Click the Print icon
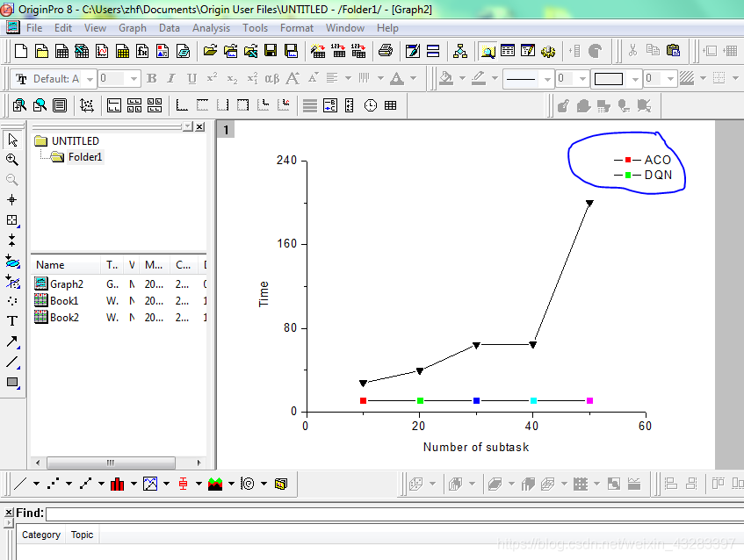The width and height of the screenshot is (744, 560). (386, 51)
